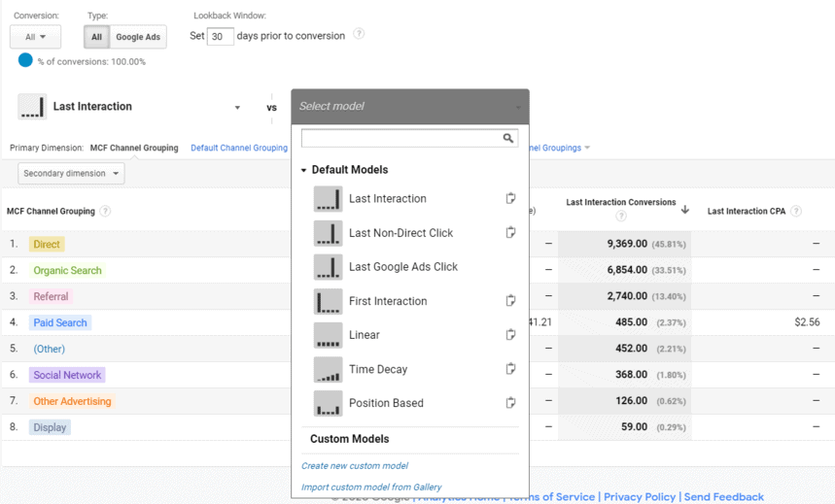The image size is (835, 504).
Task: Click the descending sort arrow on Conversions
Action: [685, 210]
